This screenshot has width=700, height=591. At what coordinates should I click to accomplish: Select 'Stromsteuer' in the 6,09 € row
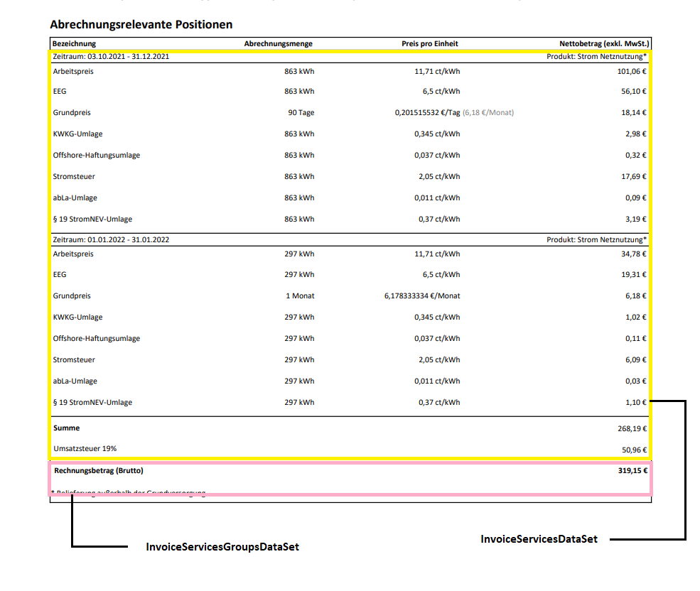[x=74, y=359]
